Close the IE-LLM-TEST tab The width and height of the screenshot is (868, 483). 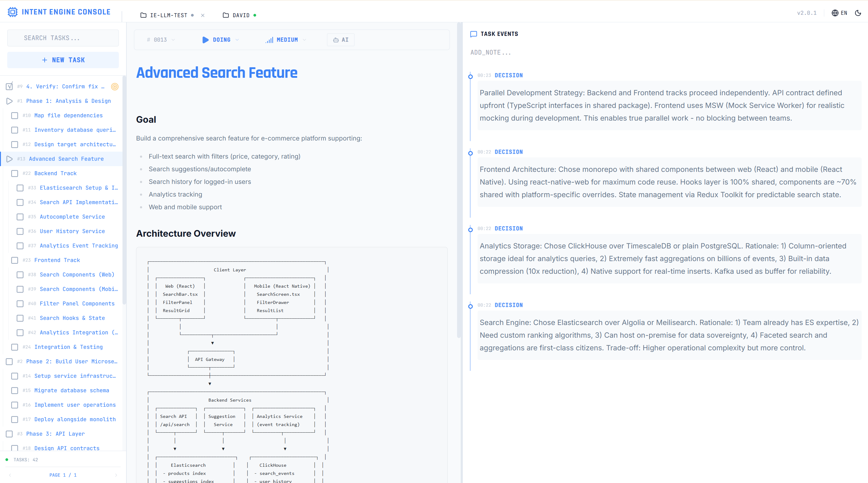(x=202, y=15)
